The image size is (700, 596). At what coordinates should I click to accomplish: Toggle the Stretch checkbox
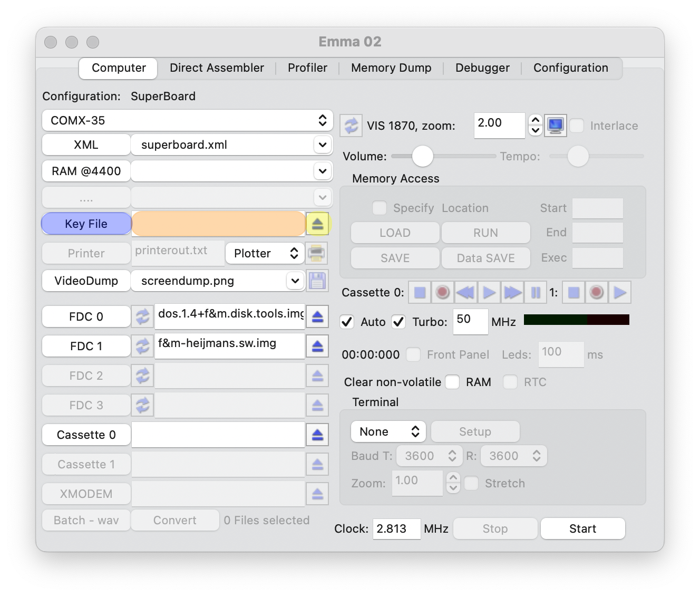point(471,483)
